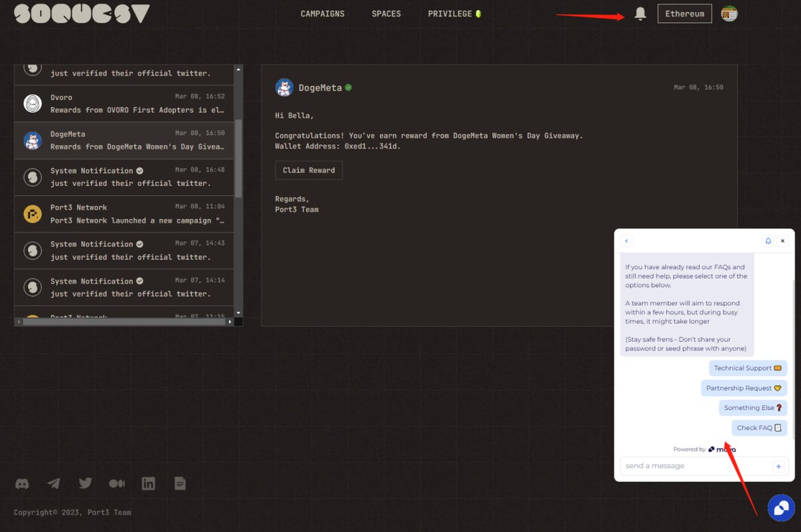This screenshot has width=801, height=532.
Task: Click the notification list scroll-up arrow
Action: click(x=238, y=69)
